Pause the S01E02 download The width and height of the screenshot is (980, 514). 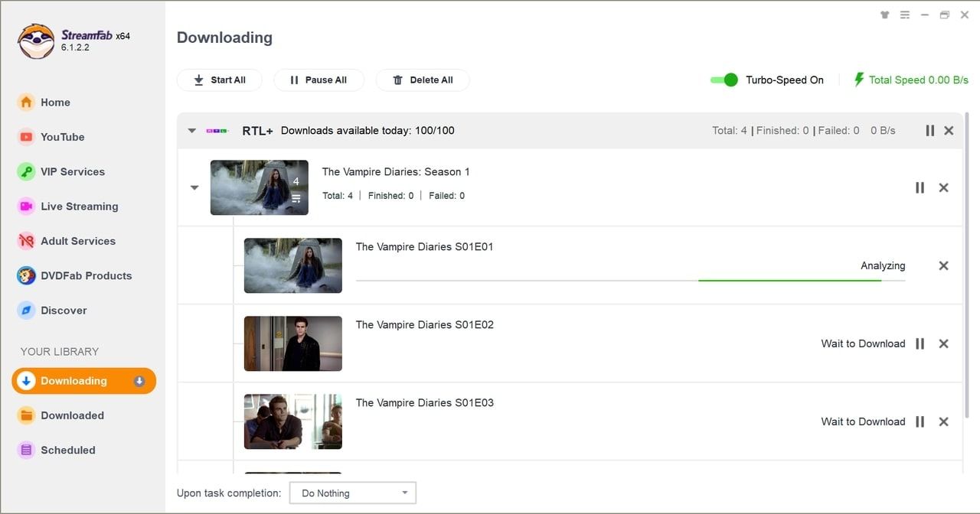920,343
